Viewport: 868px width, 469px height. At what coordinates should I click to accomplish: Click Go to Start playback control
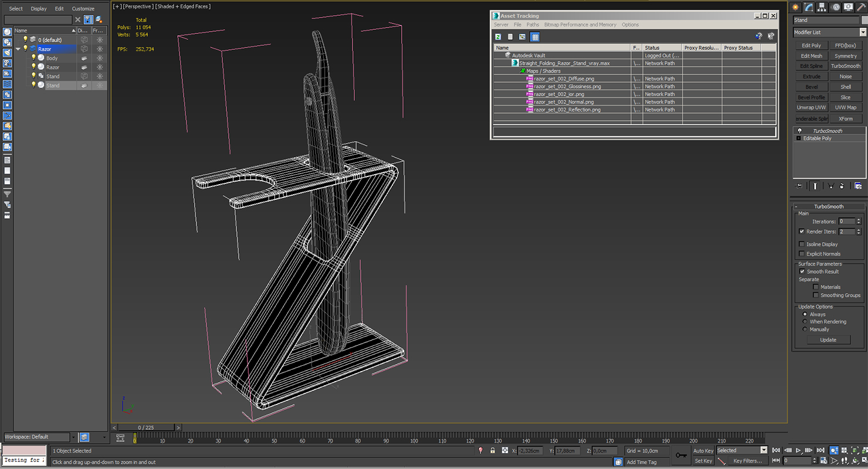[776, 450]
